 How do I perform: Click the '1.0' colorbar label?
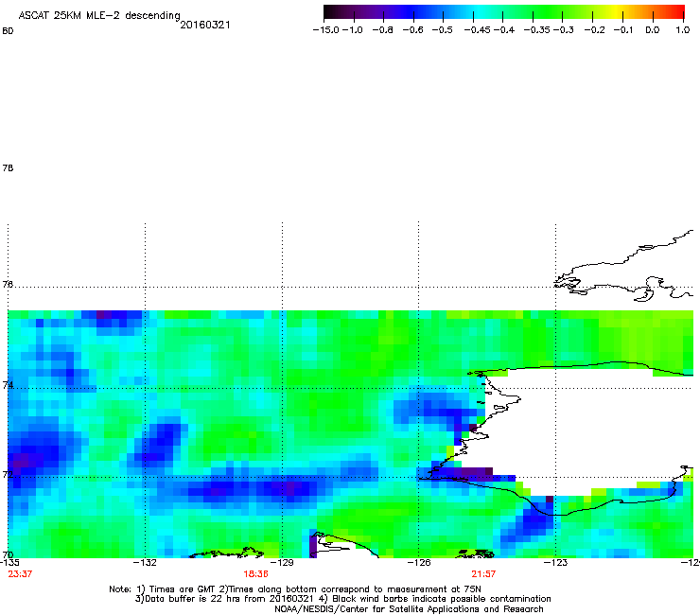[x=683, y=30]
